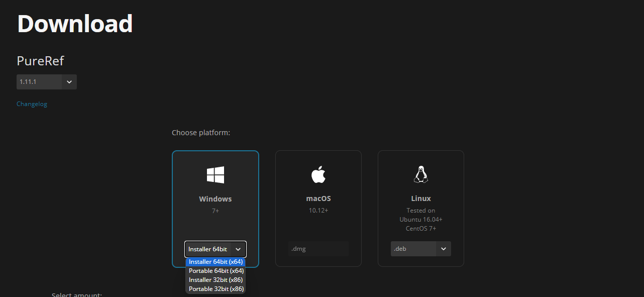Screen dimensions: 644x297
Task: Open the PureRef version 1.11.1 dropdown
Action: click(x=47, y=82)
